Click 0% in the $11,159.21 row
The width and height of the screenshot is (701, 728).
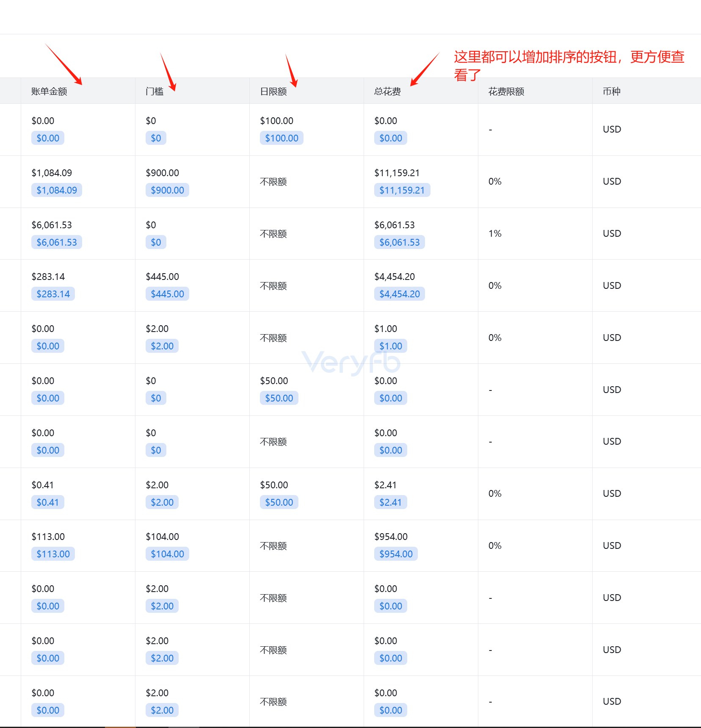[x=495, y=181]
